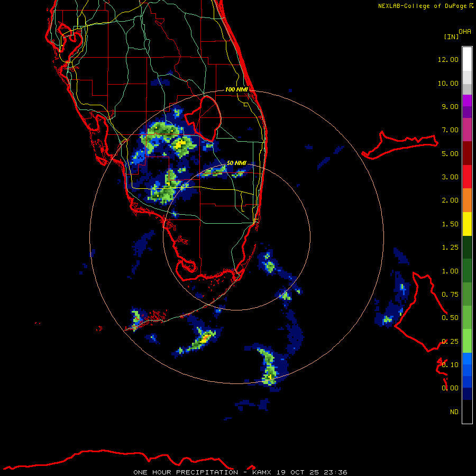Pick the white swatch in the legend

[467, 59]
